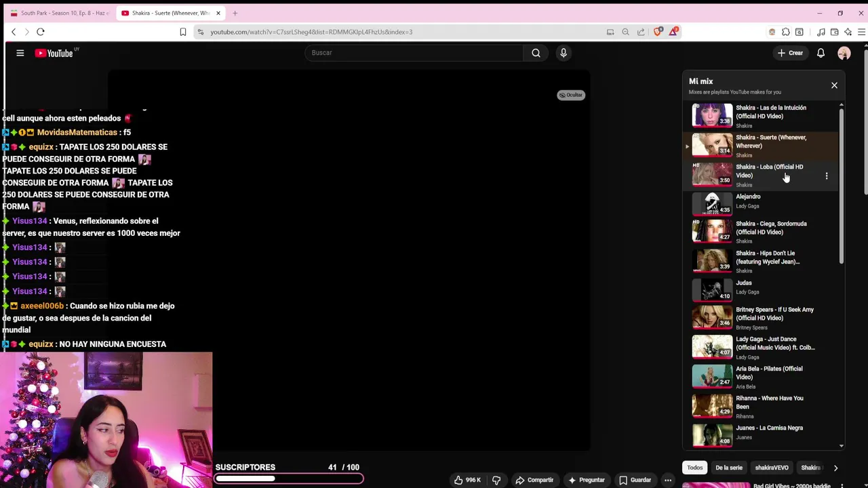The image size is (868, 488).
Task: Share this page from the address bar
Action: [x=641, y=32]
